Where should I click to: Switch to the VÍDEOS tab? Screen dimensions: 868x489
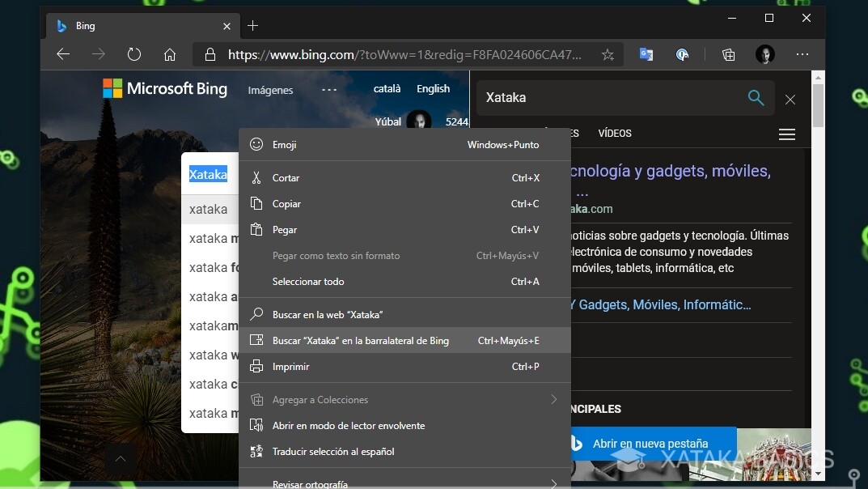tap(614, 133)
